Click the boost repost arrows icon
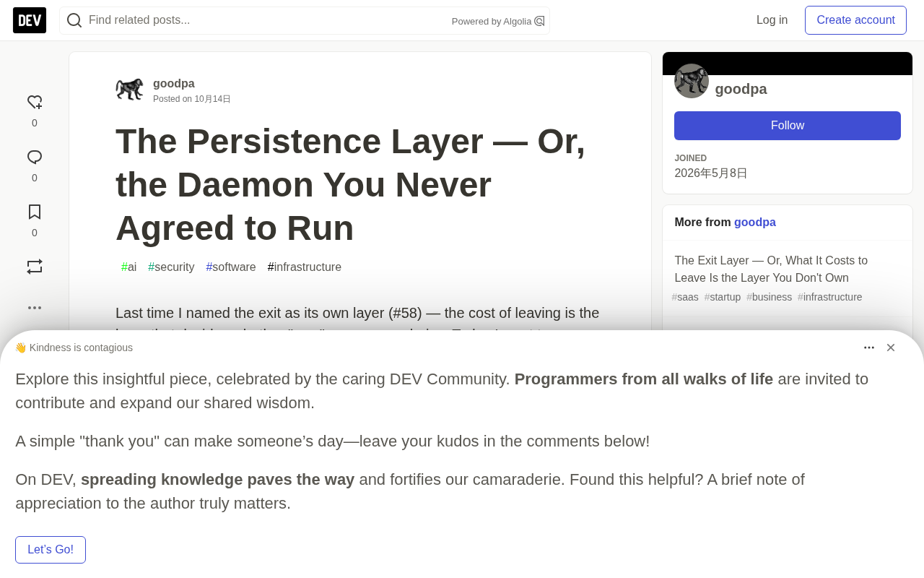 [x=35, y=267]
